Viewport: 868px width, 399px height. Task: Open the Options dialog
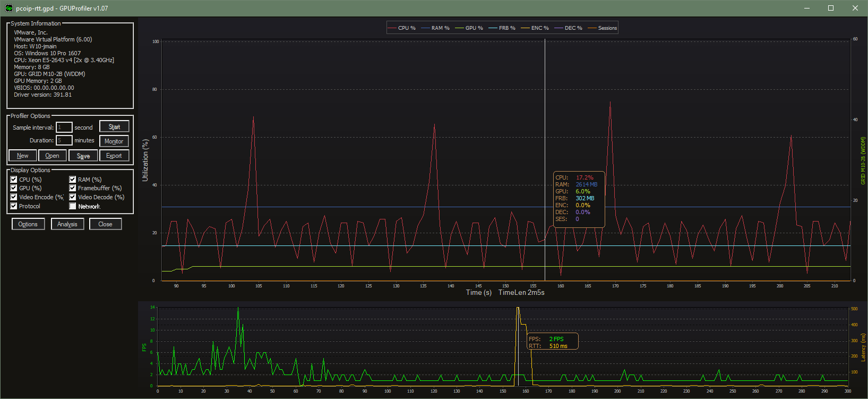click(28, 224)
